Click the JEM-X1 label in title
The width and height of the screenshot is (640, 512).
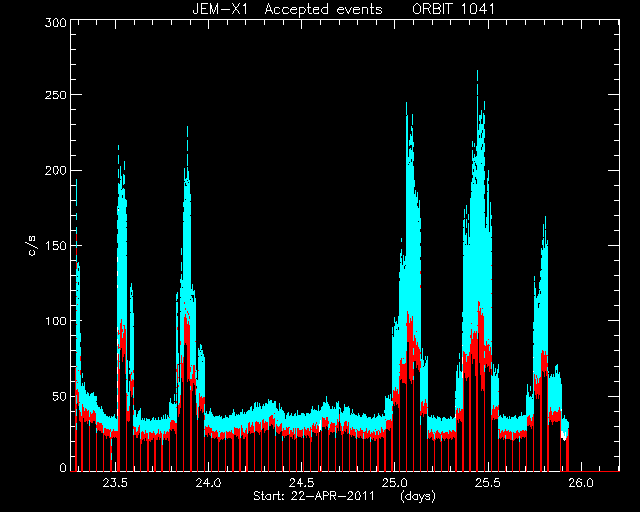click(x=220, y=9)
